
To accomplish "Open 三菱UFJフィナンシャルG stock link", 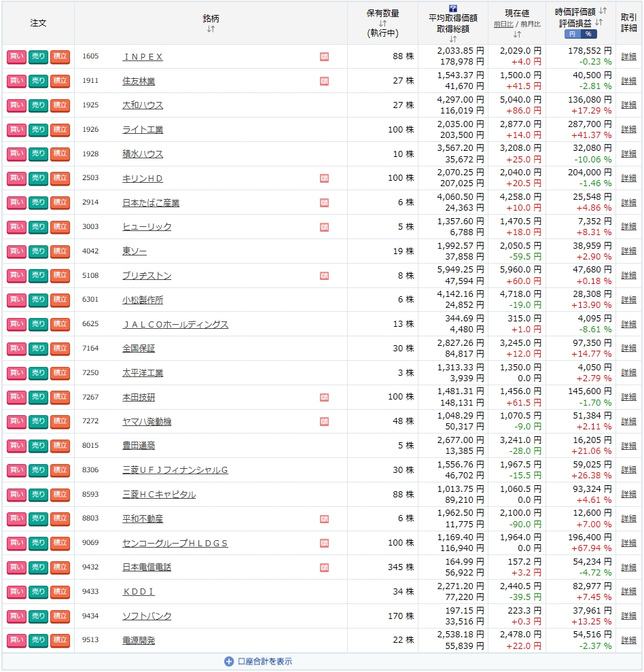I will (175, 471).
